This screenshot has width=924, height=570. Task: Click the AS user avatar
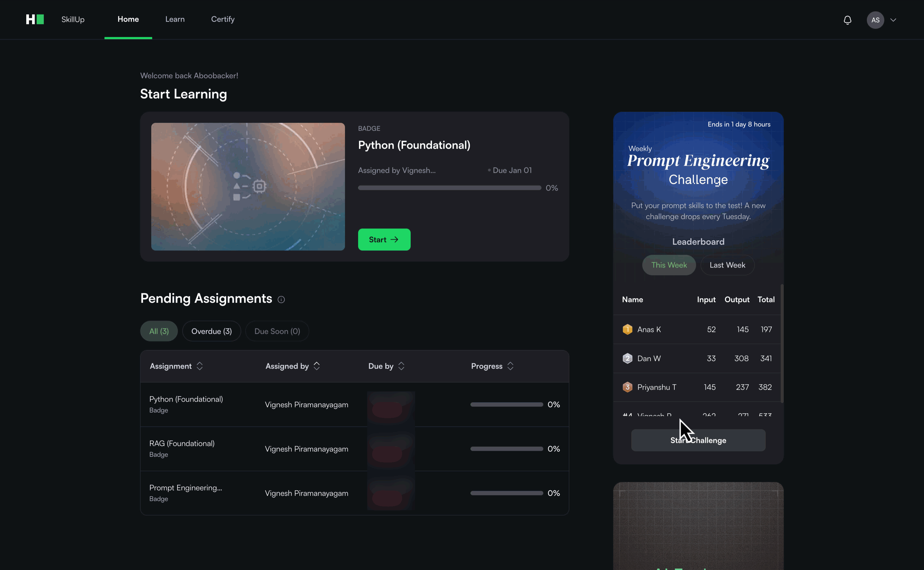pos(875,20)
